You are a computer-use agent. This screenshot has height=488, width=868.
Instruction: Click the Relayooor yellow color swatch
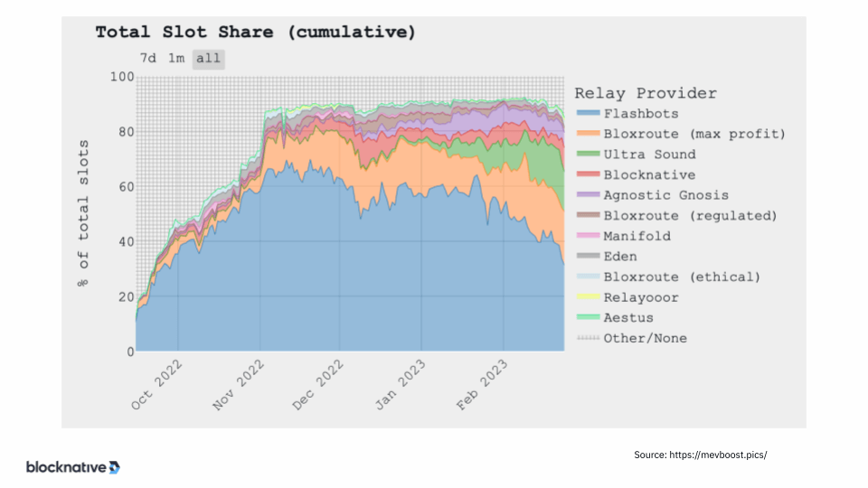(x=588, y=297)
